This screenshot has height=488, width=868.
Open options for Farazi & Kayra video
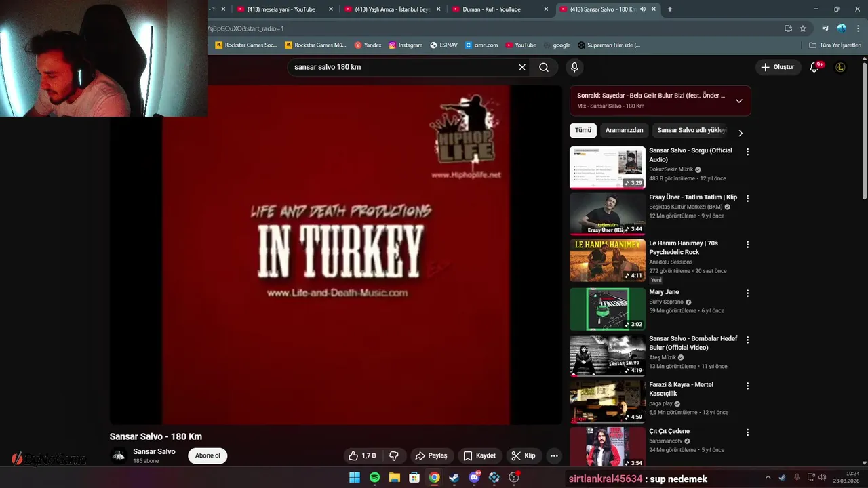coord(747,386)
